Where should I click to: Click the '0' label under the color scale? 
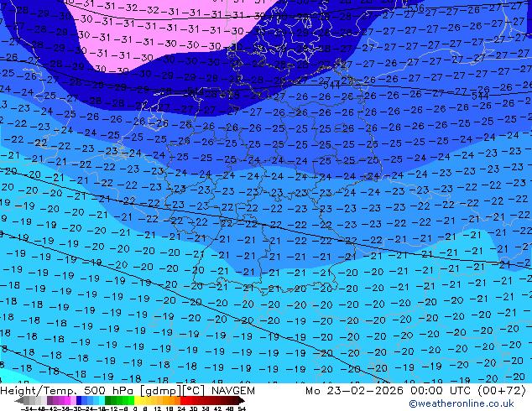pos(135,409)
